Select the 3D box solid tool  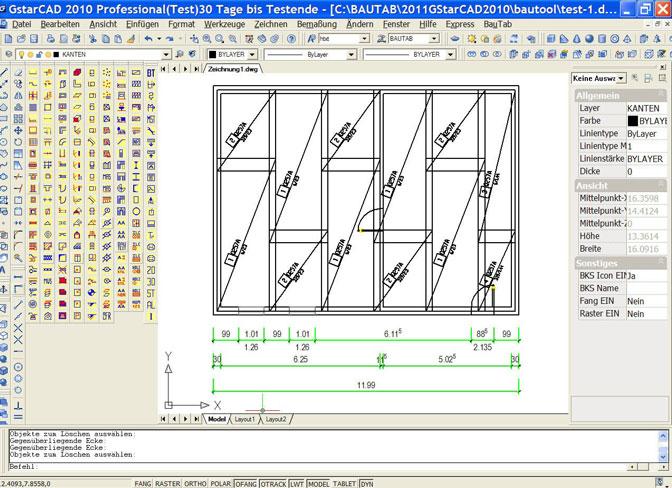pyautogui.click(x=551, y=39)
